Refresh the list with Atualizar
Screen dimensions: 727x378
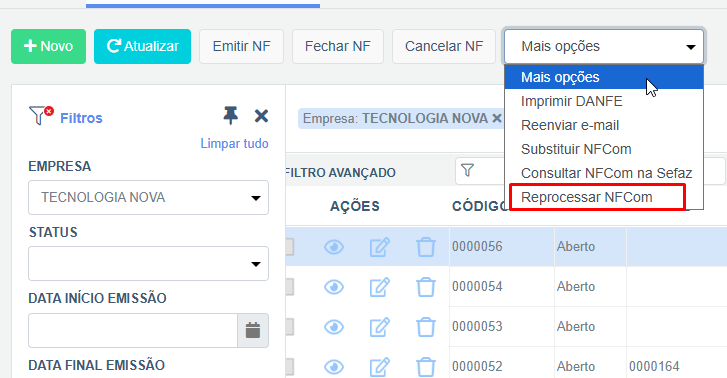click(142, 46)
